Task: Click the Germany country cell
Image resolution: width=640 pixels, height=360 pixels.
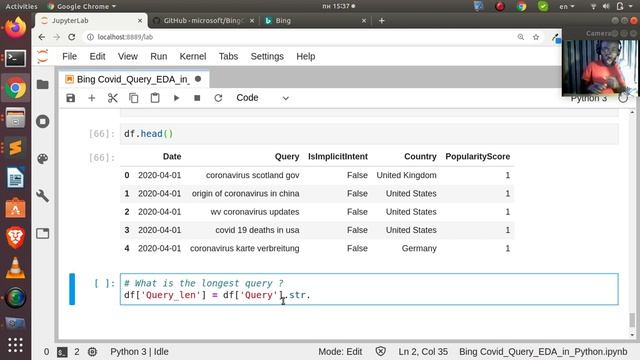Action: (419, 249)
